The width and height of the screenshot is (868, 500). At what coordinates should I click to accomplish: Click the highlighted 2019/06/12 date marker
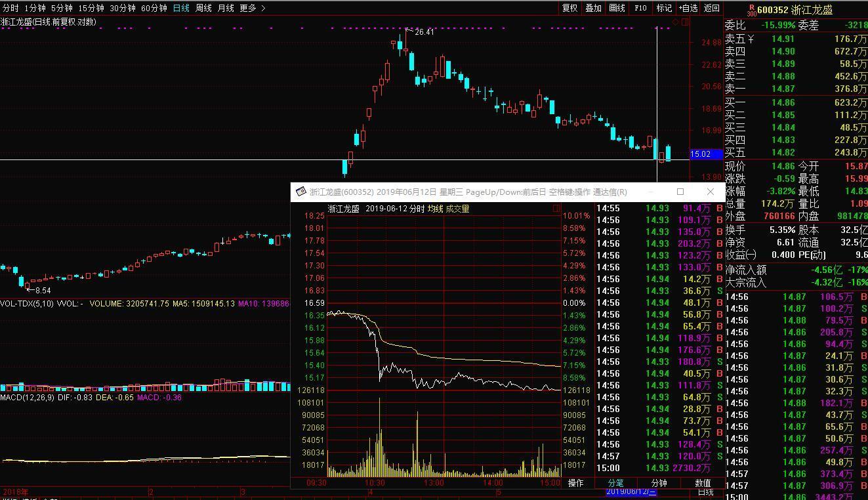click(x=631, y=492)
